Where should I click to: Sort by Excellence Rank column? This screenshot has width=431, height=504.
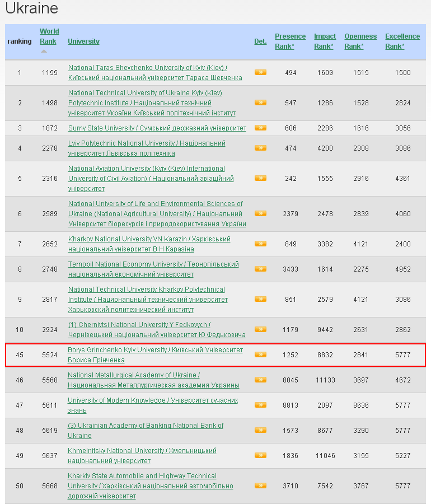click(402, 41)
